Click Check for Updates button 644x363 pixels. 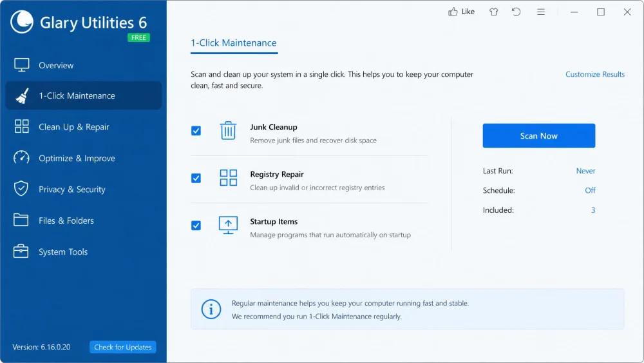pyautogui.click(x=123, y=347)
